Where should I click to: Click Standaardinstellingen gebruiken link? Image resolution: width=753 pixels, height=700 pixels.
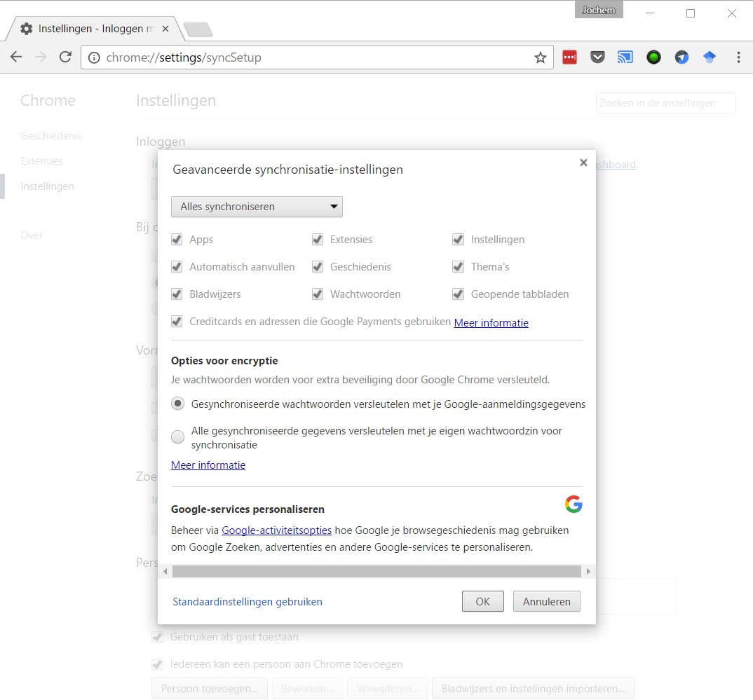[247, 602]
